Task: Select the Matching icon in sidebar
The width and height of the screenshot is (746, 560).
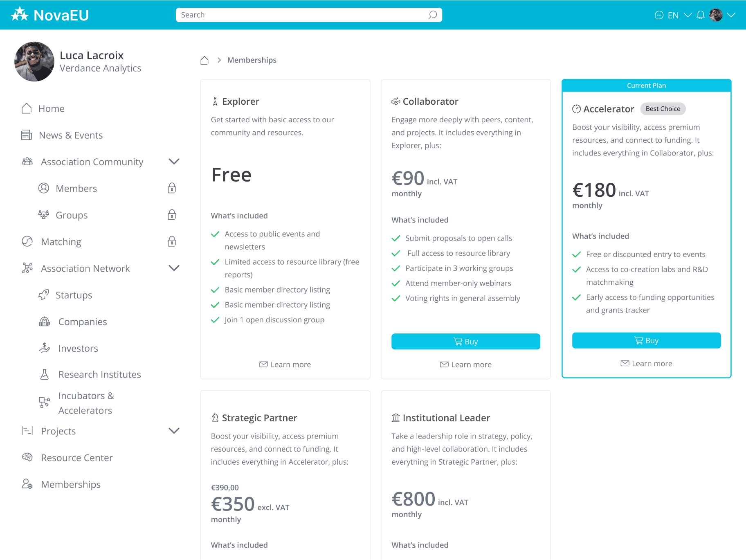Action: click(27, 241)
